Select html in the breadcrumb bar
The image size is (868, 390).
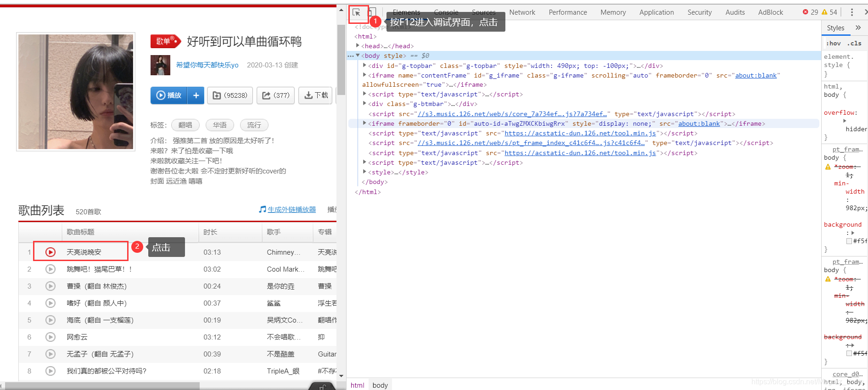click(358, 385)
